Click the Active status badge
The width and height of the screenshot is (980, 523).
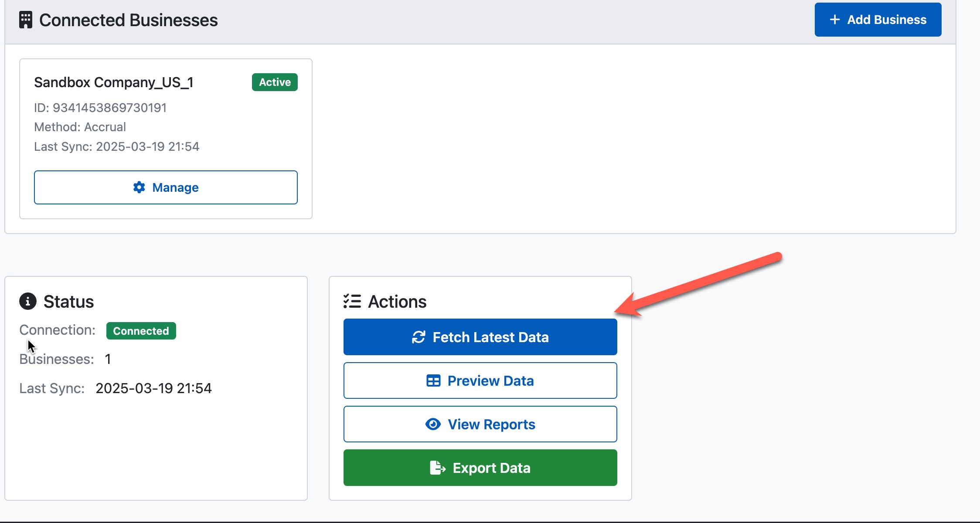[x=275, y=82]
